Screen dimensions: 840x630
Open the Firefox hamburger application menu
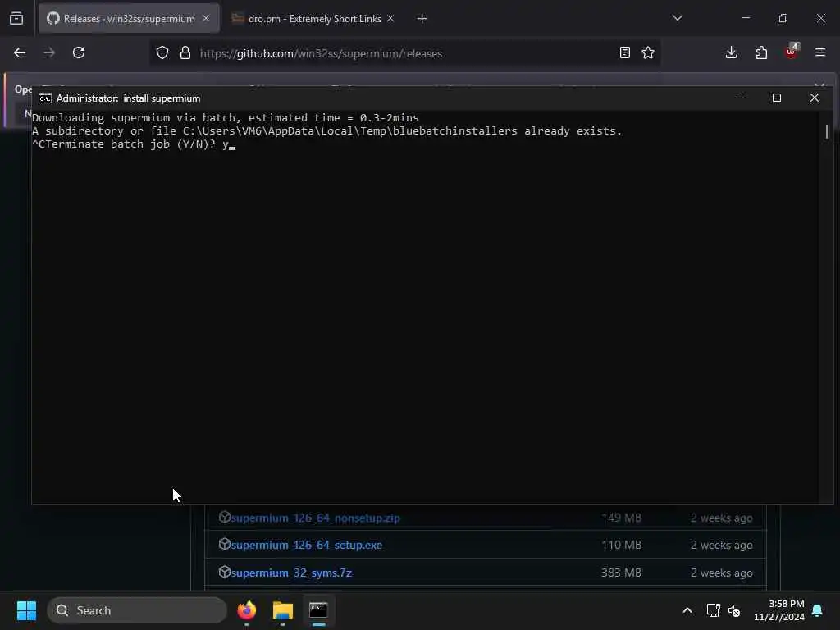coord(820,52)
